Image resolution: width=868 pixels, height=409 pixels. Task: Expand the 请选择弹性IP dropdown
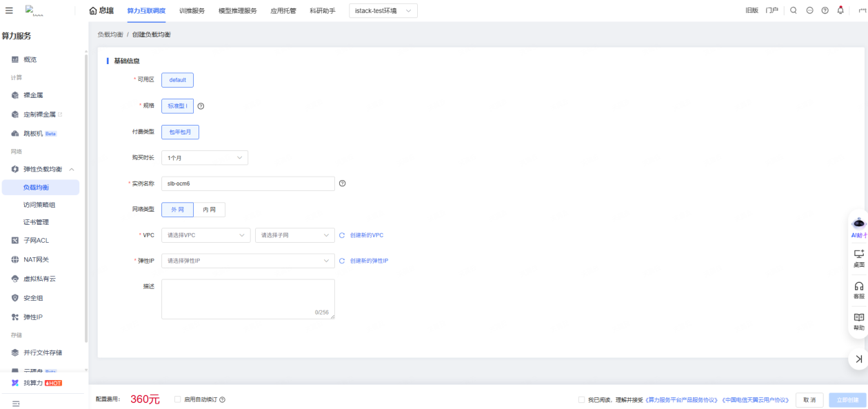pos(248,261)
